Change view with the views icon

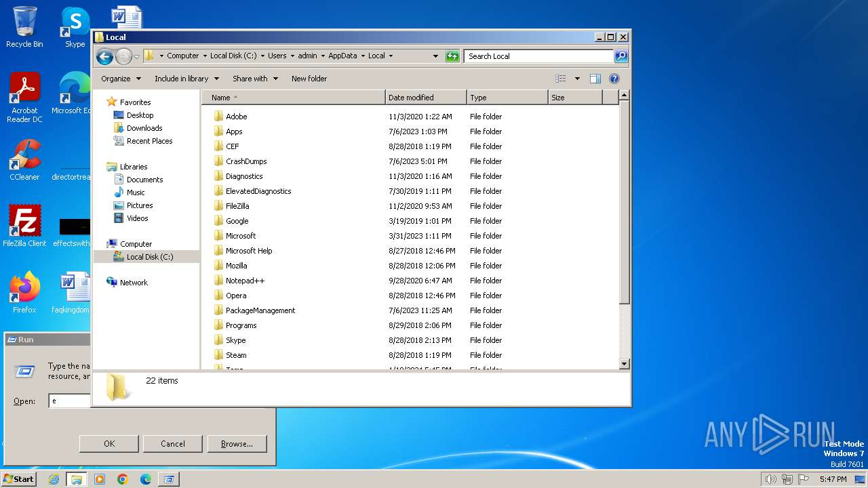[x=561, y=79]
